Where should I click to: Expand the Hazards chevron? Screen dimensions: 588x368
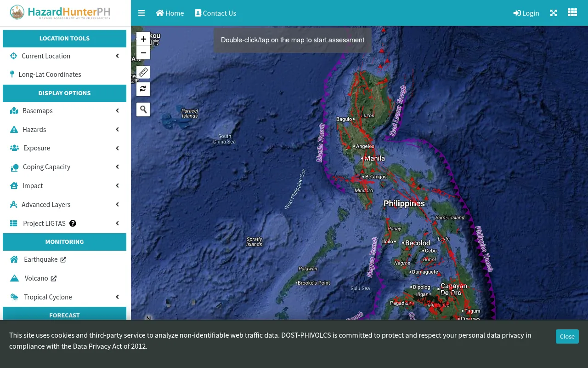click(117, 130)
